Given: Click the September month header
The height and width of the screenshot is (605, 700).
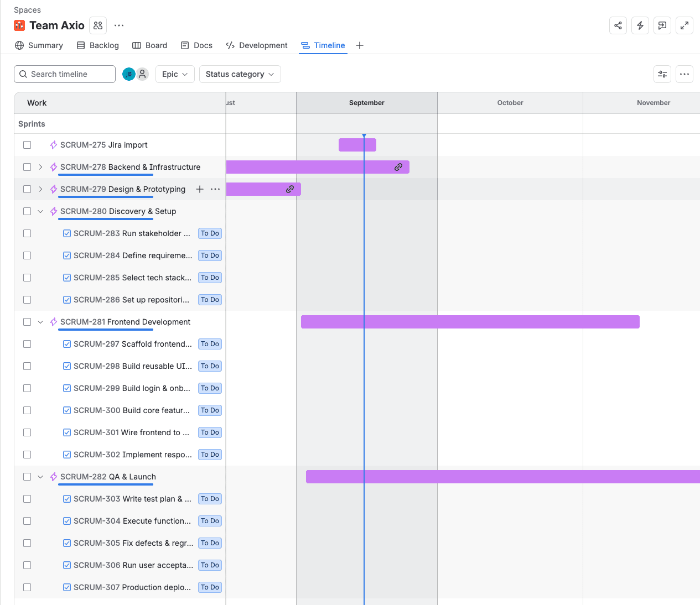Looking at the screenshot, I should point(367,103).
